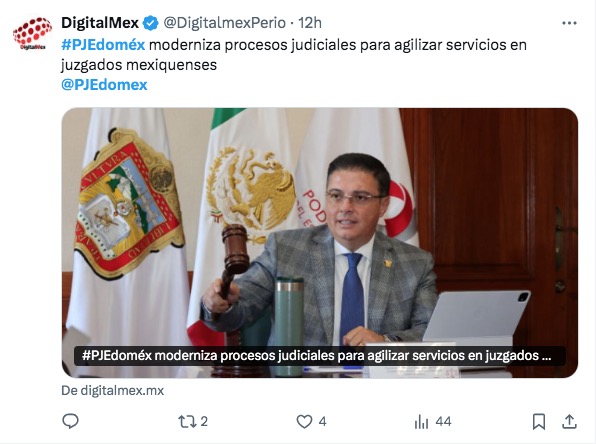Open the @PJEdomex mention link
596x444 pixels.
click(104, 84)
